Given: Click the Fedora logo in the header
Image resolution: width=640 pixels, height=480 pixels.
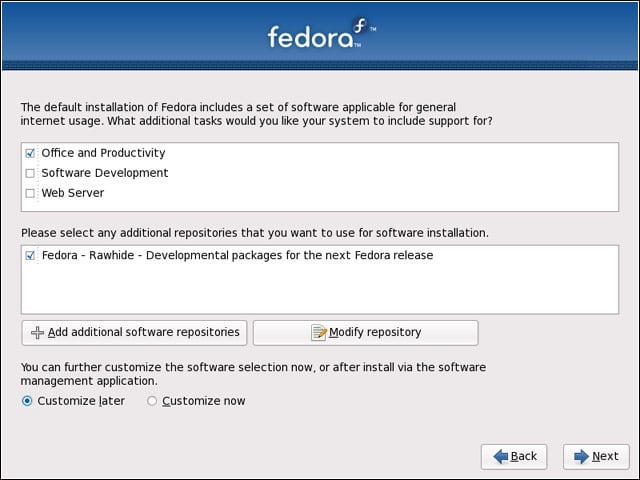Looking at the screenshot, I should coord(322,33).
